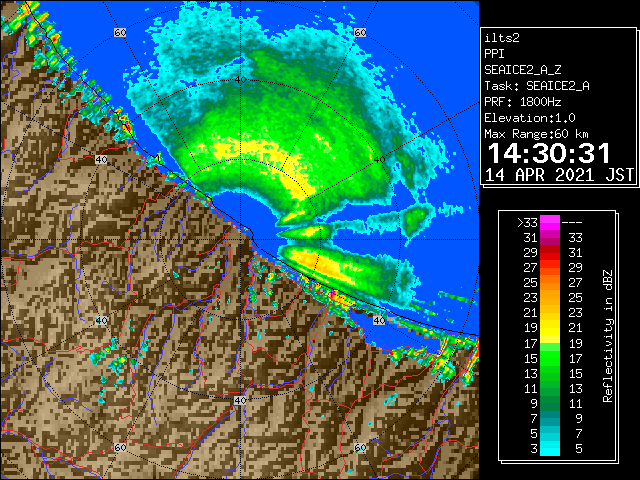Click the 'Task: SEAICE2_A' line
640x480 pixels.
point(537,86)
